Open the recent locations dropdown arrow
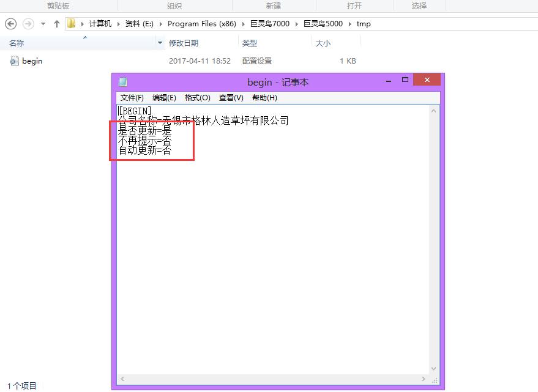Image resolution: width=538 pixels, height=392 pixels. tap(43, 24)
